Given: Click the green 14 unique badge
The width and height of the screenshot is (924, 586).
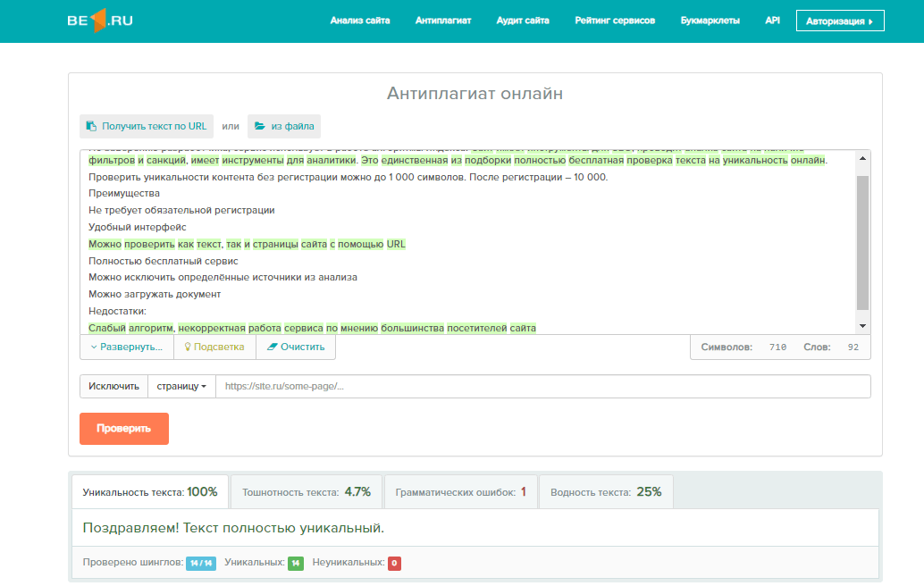Looking at the screenshot, I should coord(296,563).
